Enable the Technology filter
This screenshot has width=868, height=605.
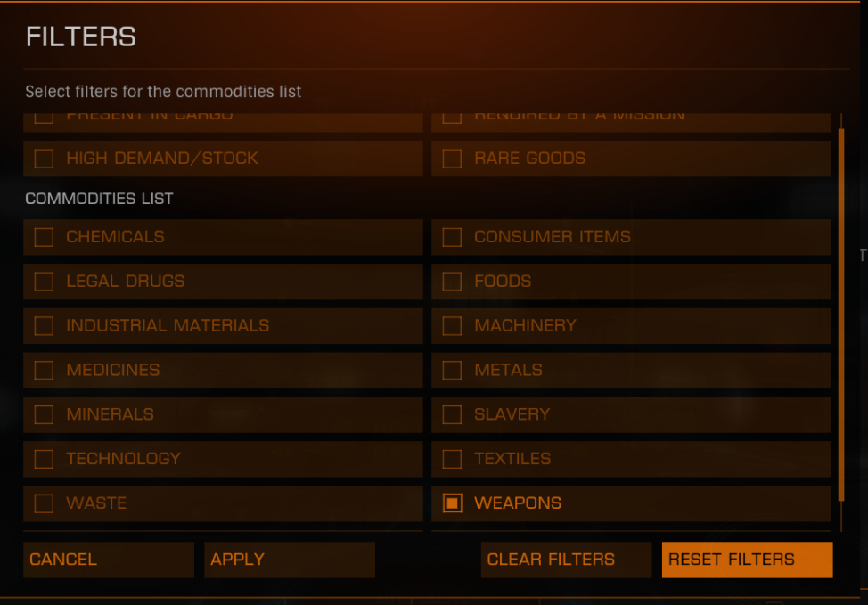pyautogui.click(x=44, y=458)
